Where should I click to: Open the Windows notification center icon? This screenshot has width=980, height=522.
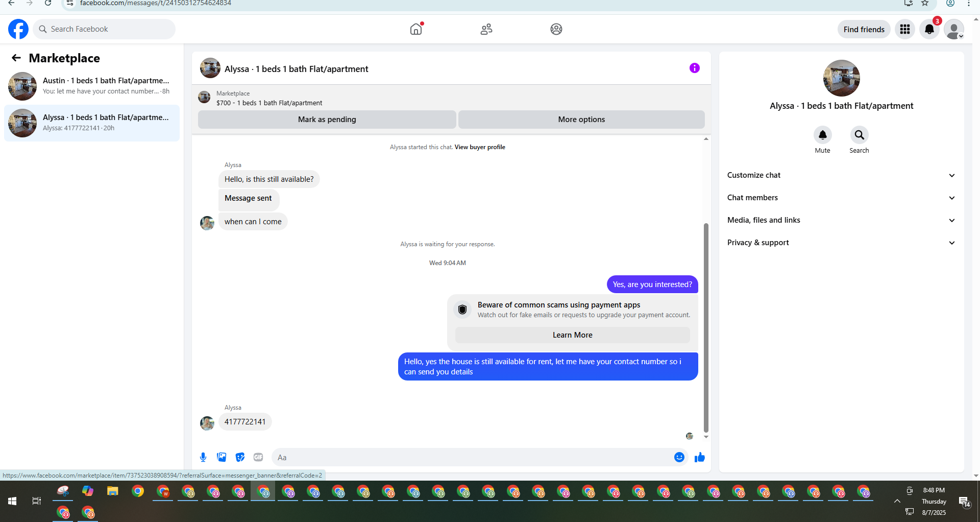click(x=964, y=502)
